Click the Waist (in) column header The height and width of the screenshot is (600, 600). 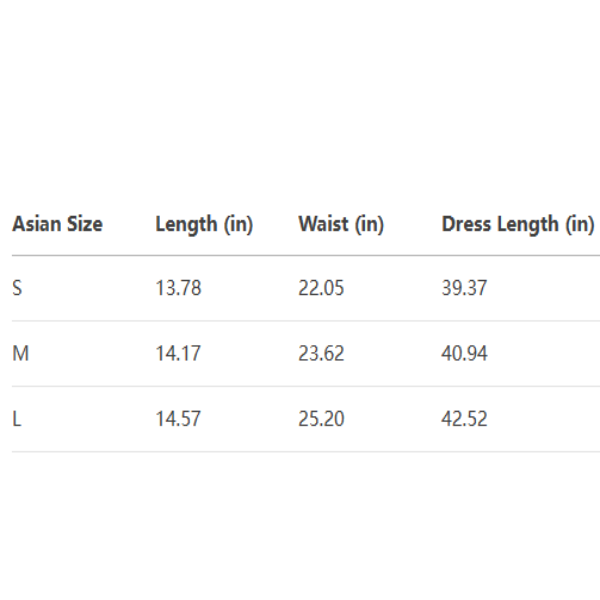(x=341, y=224)
